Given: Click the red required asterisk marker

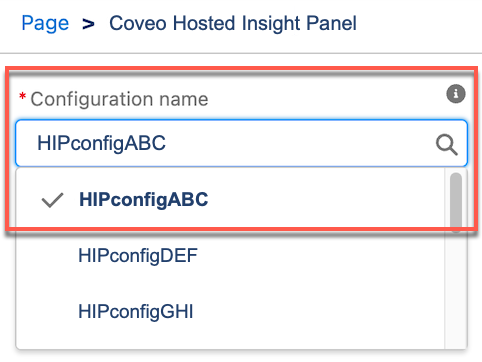Looking at the screenshot, I should tap(23, 97).
